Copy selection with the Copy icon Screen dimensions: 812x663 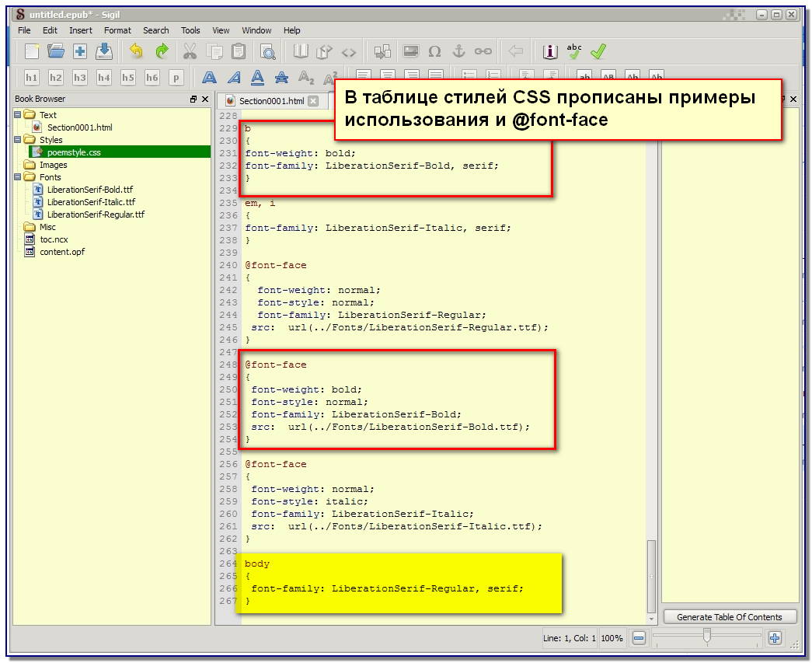pyautogui.click(x=214, y=51)
